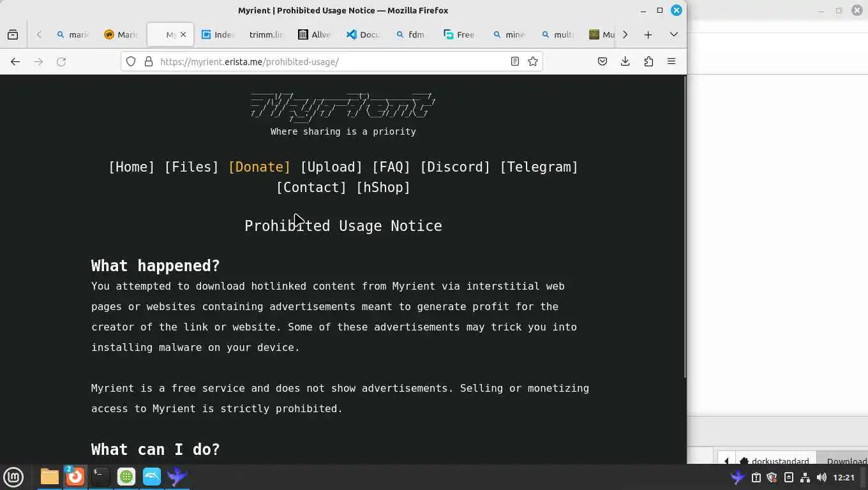Switch to the 'Docu' VS Code tab
The height and width of the screenshot is (490, 868).
(363, 34)
